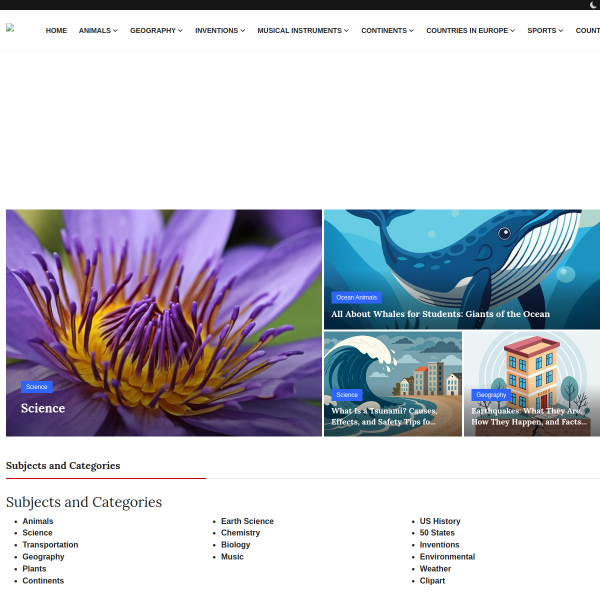
Task: Open the Earthquakes article title link
Action: coord(528,416)
